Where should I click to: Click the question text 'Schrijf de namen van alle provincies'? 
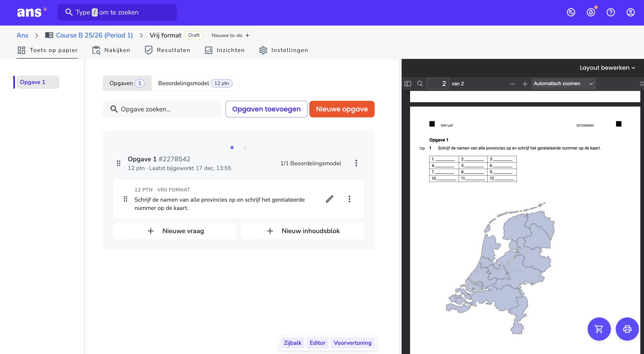tap(219, 204)
